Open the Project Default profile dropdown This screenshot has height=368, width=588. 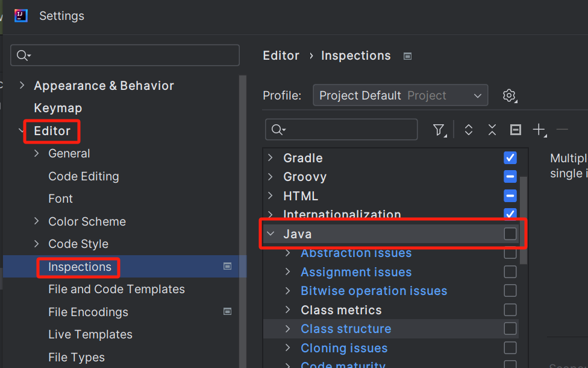coord(400,96)
